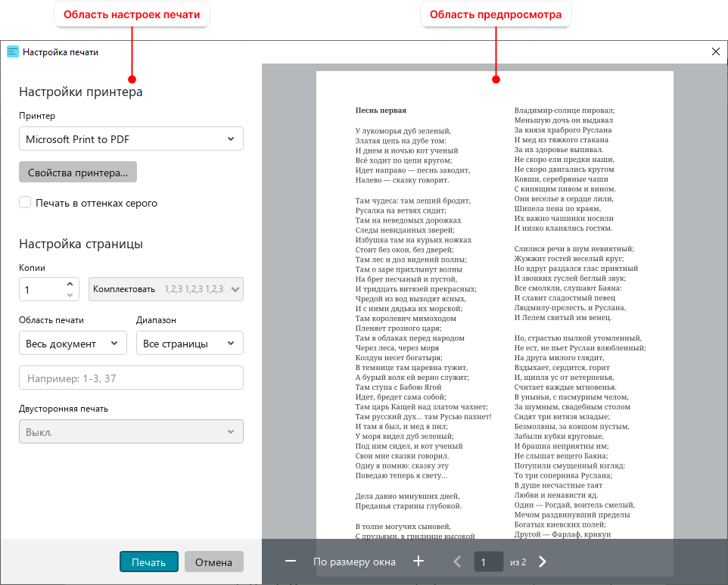This screenshot has width=728, height=585.
Task: Go to next preview page arrow
Action: [543, 562]
